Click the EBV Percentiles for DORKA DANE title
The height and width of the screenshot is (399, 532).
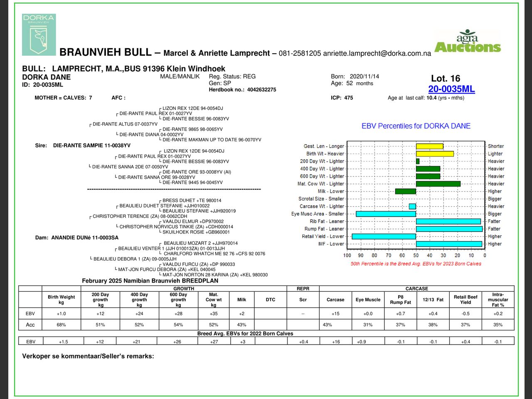coord(416,126)
